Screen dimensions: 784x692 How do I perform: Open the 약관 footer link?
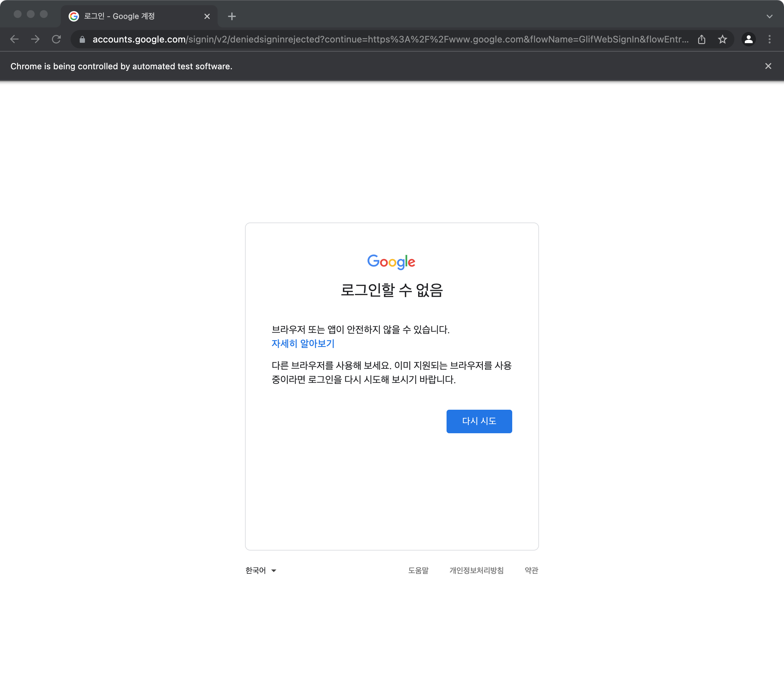tap(531, 570)
